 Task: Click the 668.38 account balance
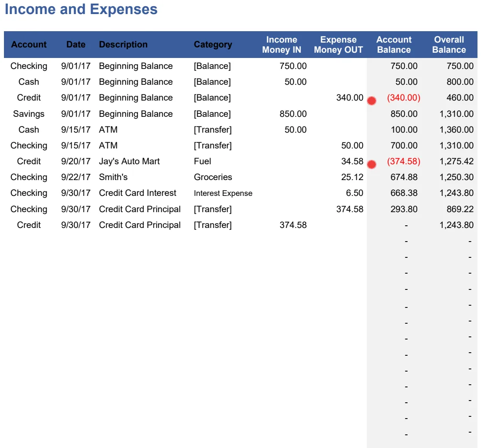click(404, 193)
